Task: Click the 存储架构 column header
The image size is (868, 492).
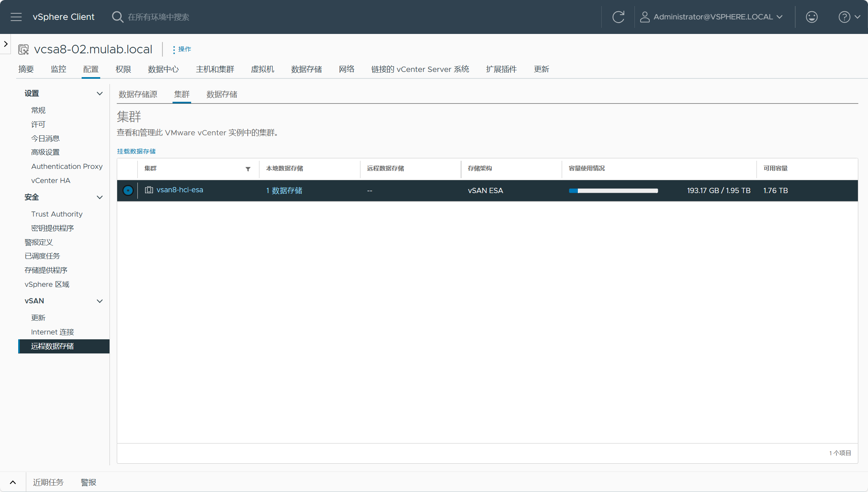Action: [x=480, y=168]
